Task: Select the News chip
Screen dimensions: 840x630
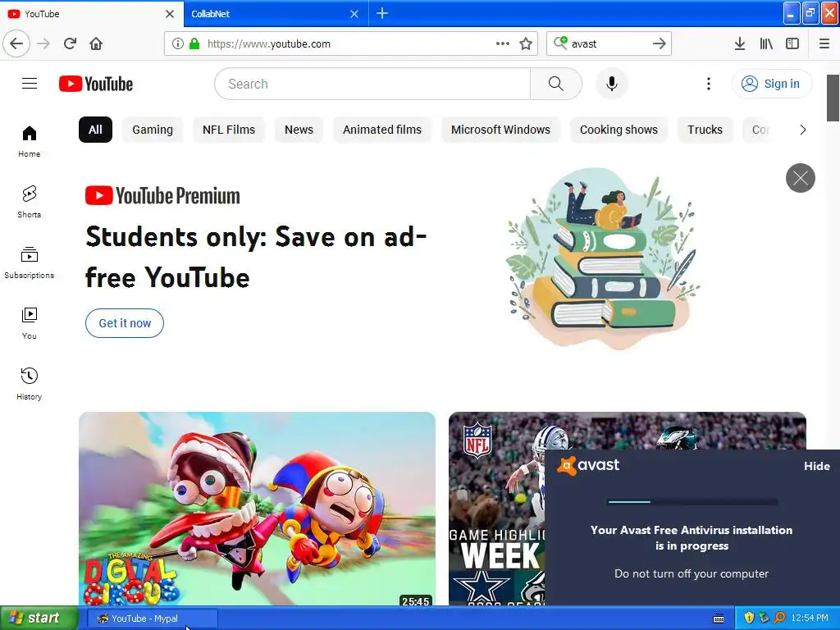Action: [299, 130]
